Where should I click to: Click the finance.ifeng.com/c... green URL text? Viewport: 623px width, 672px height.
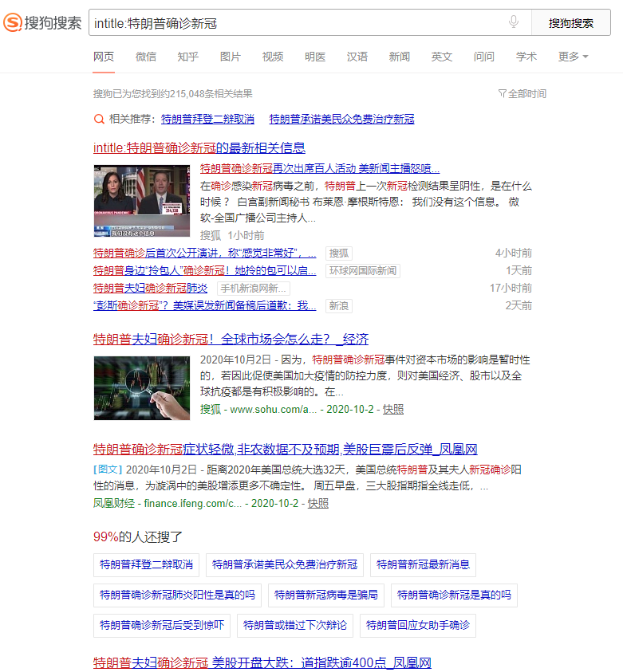click(x=192, y=503)
